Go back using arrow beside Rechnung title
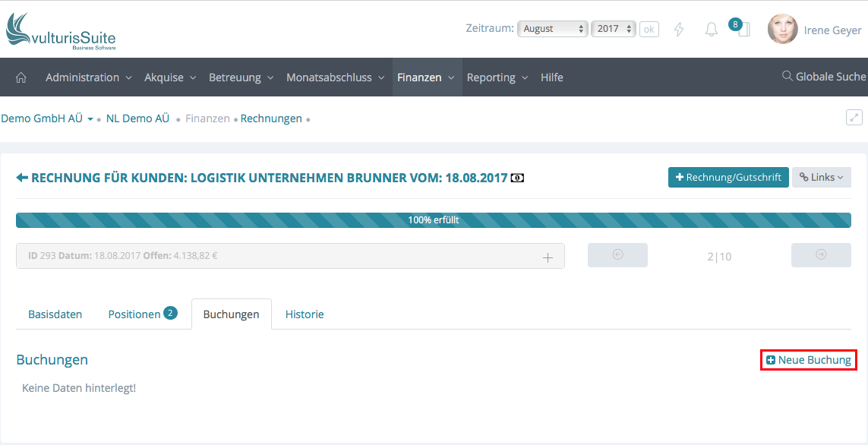The height and width of the screenshot is (445, 868). tap(22, 178)
